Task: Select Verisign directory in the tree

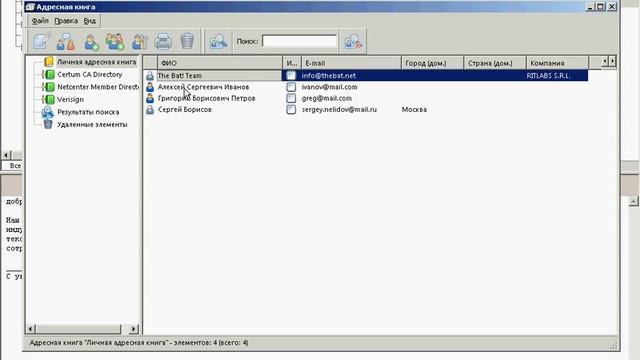Action: (x=70, y=99)
